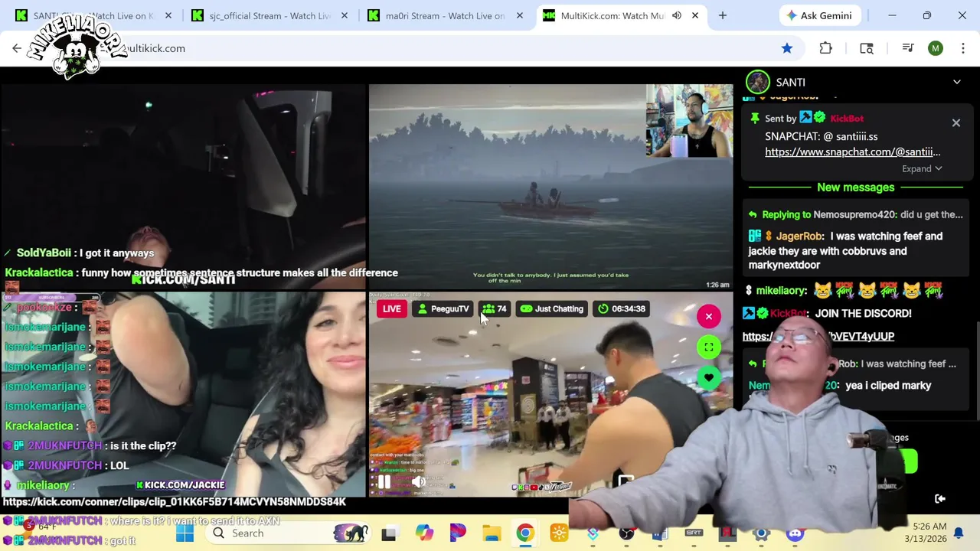The width and height of the screenshot is (980, 551).
Task: Open the Discord invite link in chat
Action: coord(818,336)
